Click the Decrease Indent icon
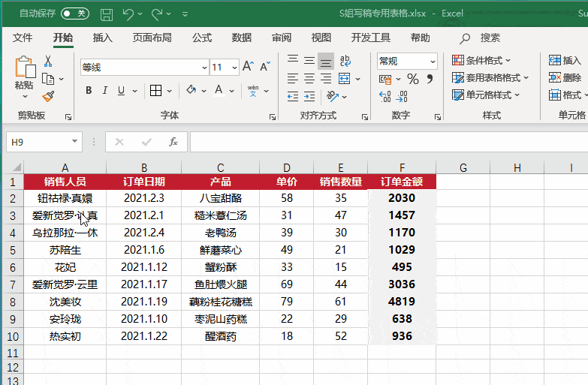 pyautogui.click(x=293, y=96)
